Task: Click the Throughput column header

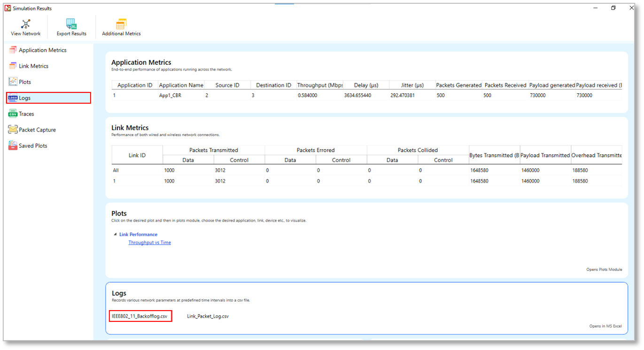Action: click(x=320, y=85)
